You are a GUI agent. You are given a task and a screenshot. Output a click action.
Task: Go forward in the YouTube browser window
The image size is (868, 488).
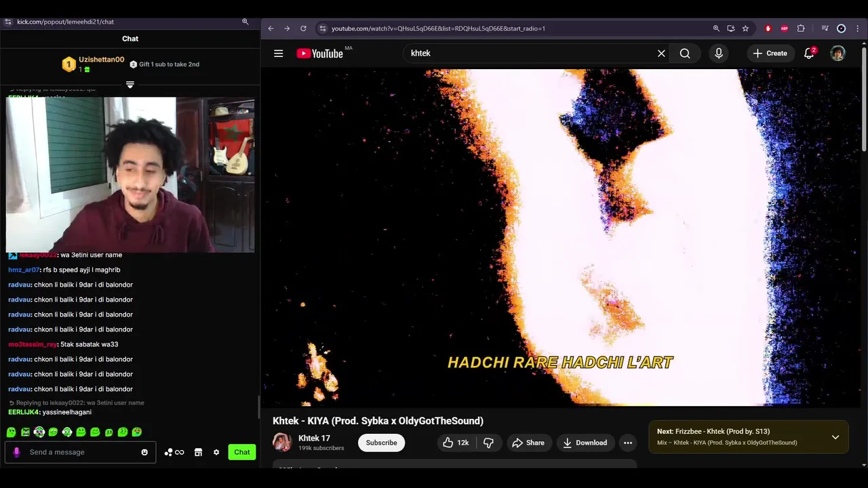[x=287, y=28]
